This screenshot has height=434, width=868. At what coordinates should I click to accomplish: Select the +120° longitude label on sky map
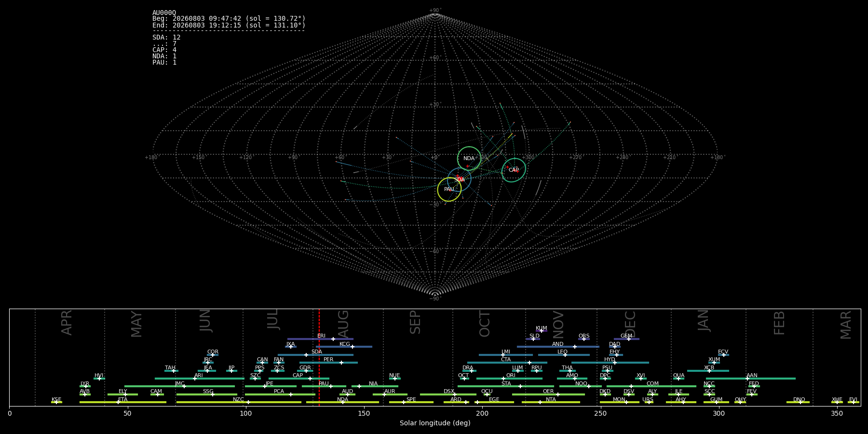click(245, 157)
